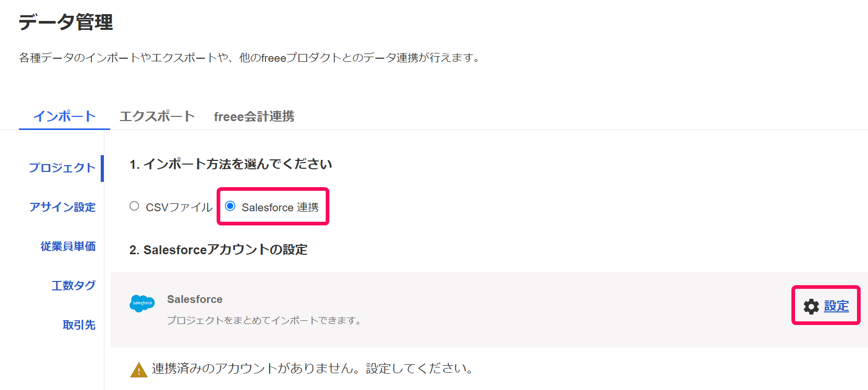
Task: Click the 連携済みのアカウントがありません warning message
Action: (312, 369)
